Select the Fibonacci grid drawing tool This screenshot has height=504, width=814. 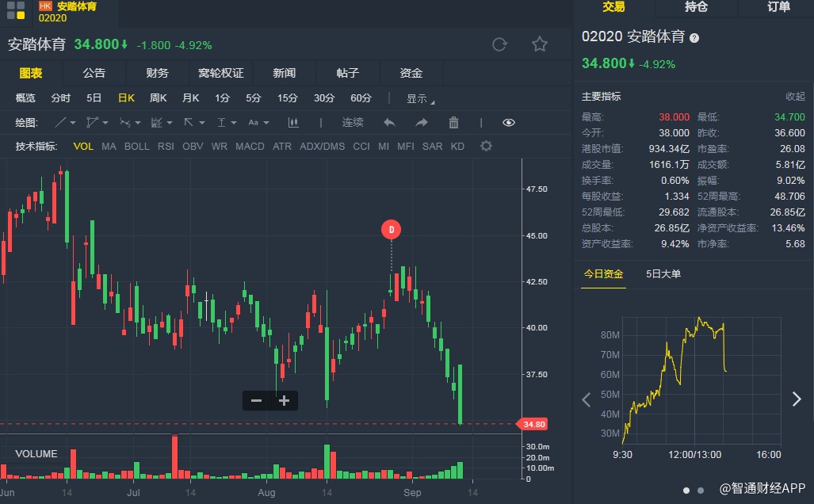156,123
